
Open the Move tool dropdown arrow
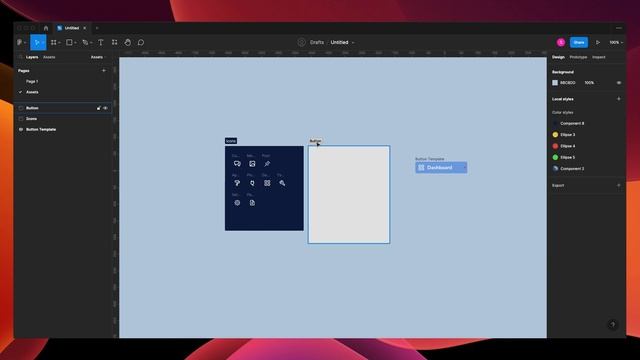point(43,43)
